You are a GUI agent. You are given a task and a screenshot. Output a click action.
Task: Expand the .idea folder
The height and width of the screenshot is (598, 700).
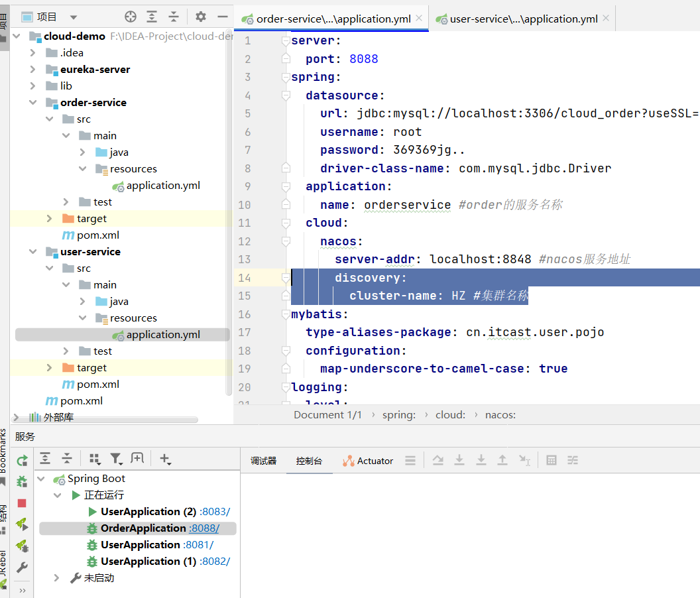tap(32, 52)
